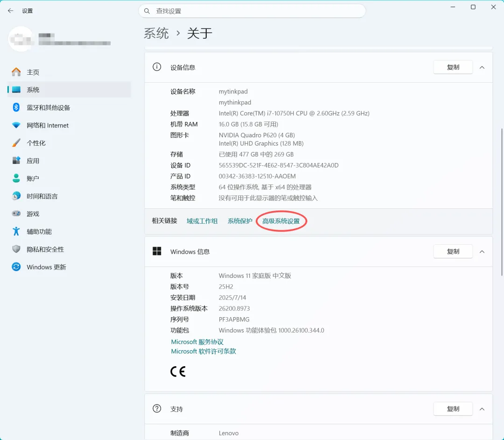Click the processor value i7-10750H
This screenshot has width=504, height=440.
click(294, 113)
